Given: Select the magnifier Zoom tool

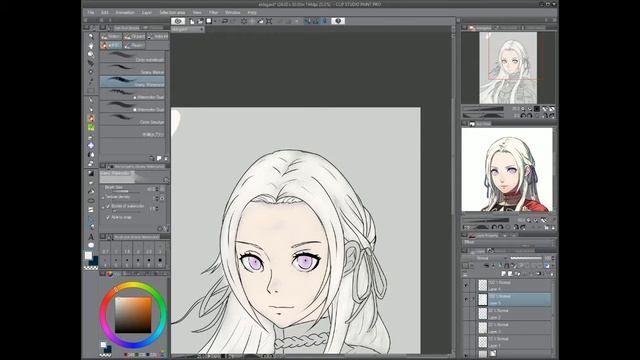Looking at the screenshot, I should 91,36.
